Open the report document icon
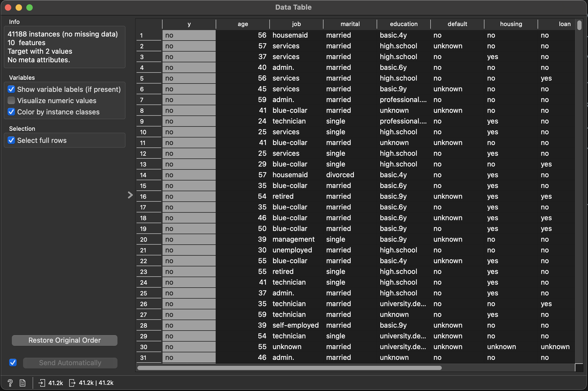 tap(23, 383)
